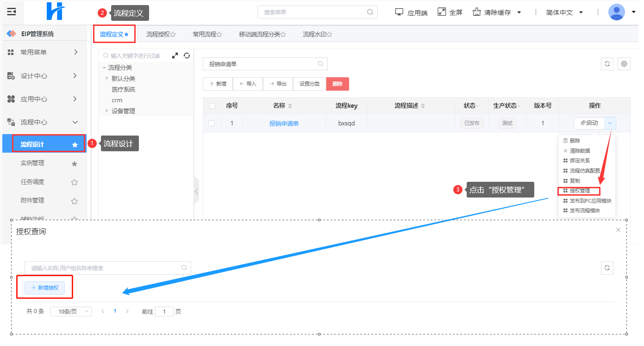Screen dimensions: 644x346
Task: Open 清除缓存 dropdown arrow
Action: pyautogui.click(x=519, y=12)
